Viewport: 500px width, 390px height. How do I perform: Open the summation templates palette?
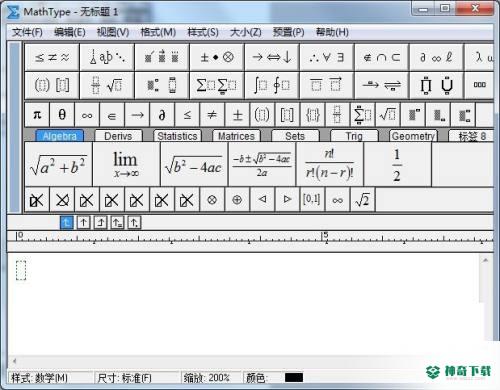(x=217, y=85)
